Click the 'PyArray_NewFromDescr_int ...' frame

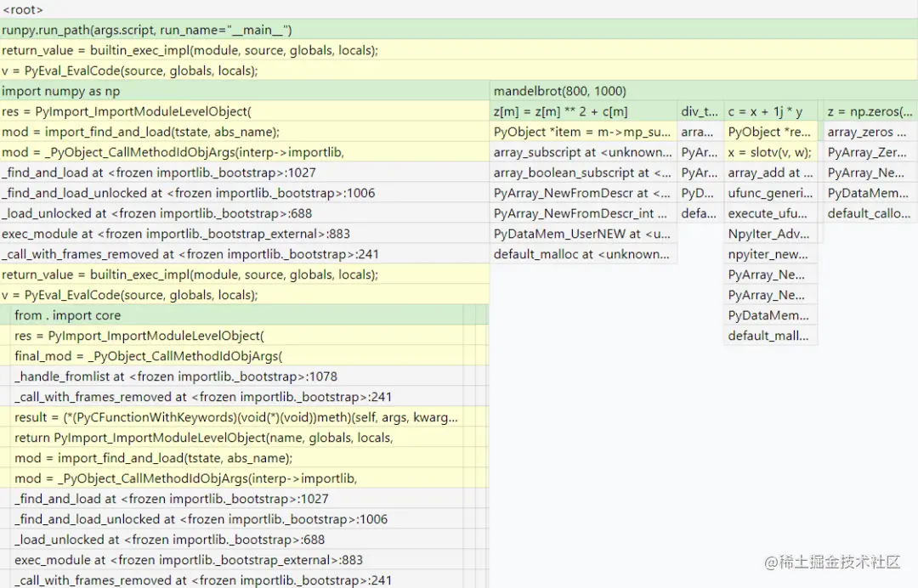click(583, 213)
